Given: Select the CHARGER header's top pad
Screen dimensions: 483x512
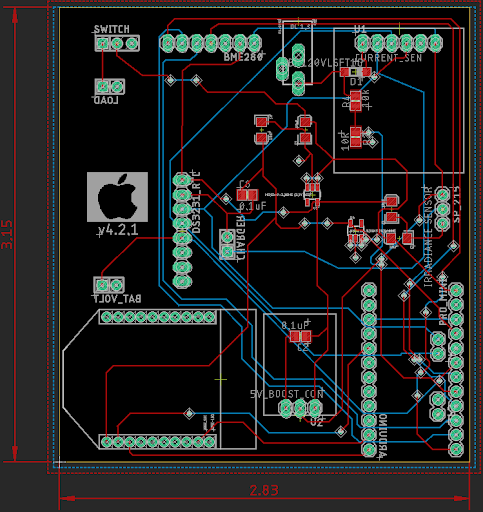Looking at the screenshot, I should click(x=227, y=237).
